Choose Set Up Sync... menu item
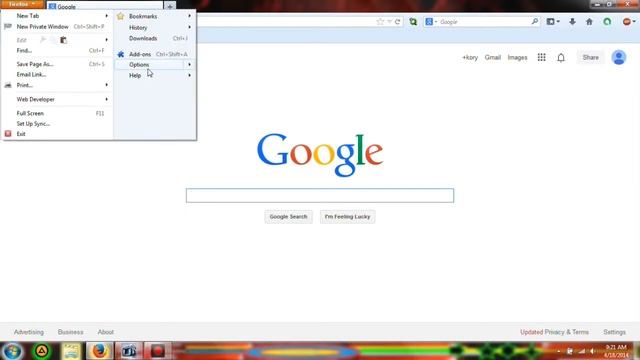 tap(33, 124)
